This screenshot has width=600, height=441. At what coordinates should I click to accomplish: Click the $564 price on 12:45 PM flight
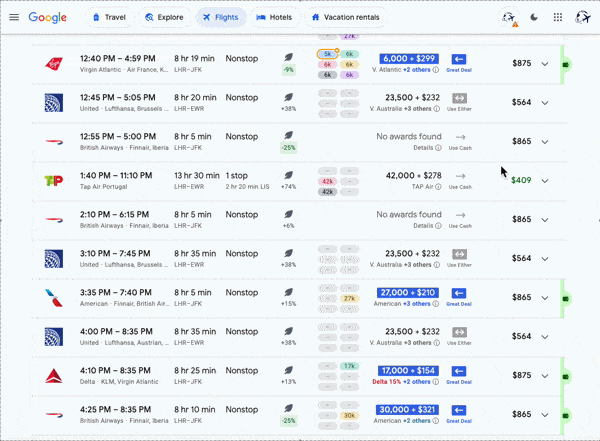coord(522,102)
